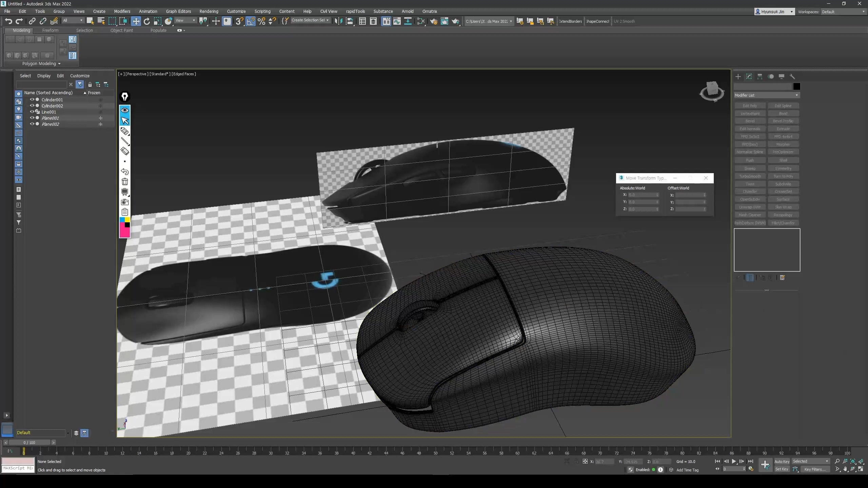Open the Rendering menu
868x488 pixels.
coord(209,11)
